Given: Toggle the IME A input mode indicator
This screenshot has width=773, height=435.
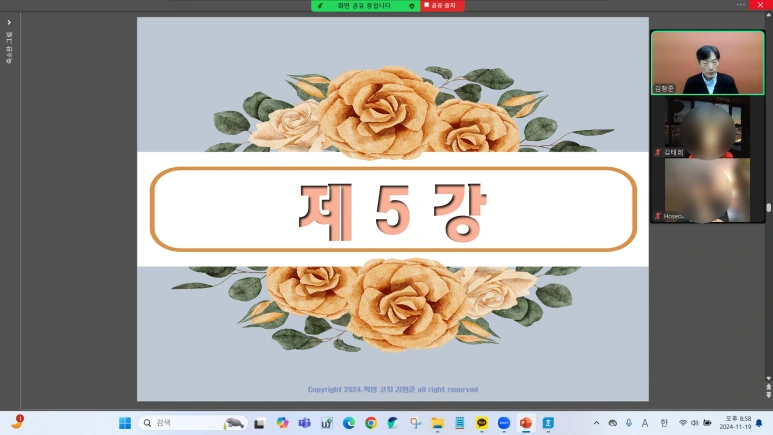Looking at the screenshot, I should (x=645, y=423).
